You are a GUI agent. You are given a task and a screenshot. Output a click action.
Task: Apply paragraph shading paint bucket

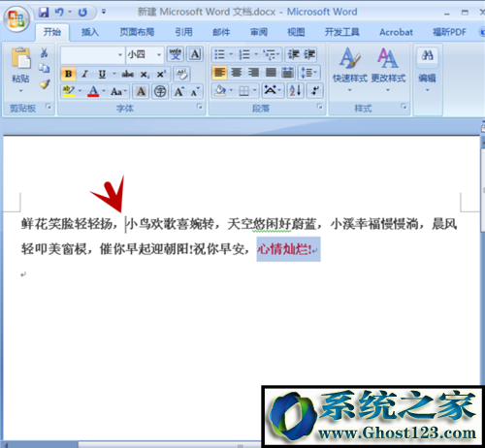(x=220, y=91)
